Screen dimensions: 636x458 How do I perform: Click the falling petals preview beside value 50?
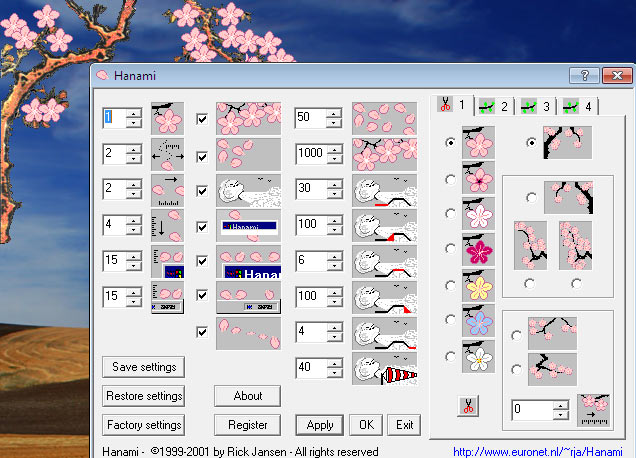pyautogui.click(x=385, y=118)
